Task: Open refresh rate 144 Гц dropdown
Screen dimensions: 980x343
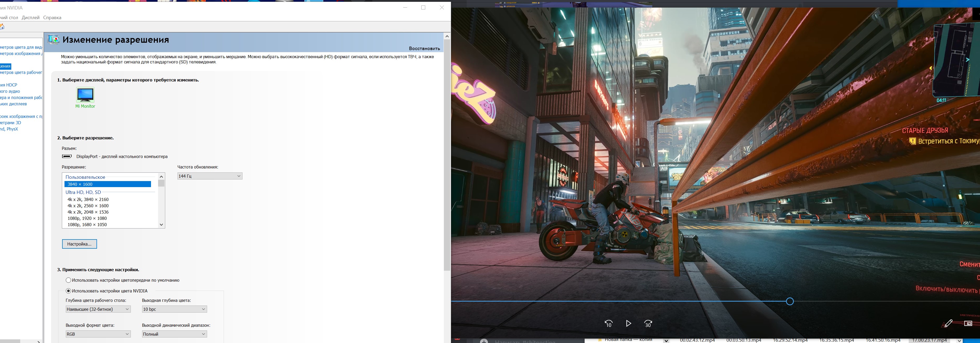Action: coord(210,176)
